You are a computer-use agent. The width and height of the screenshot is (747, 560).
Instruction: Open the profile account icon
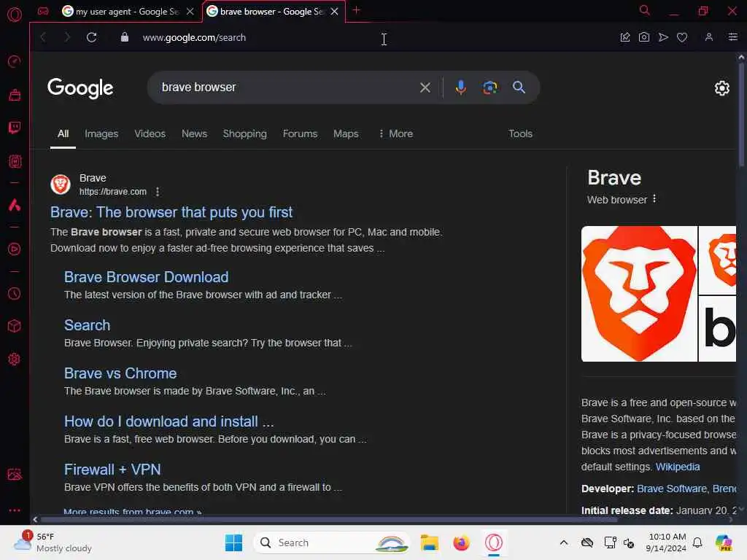709,37
